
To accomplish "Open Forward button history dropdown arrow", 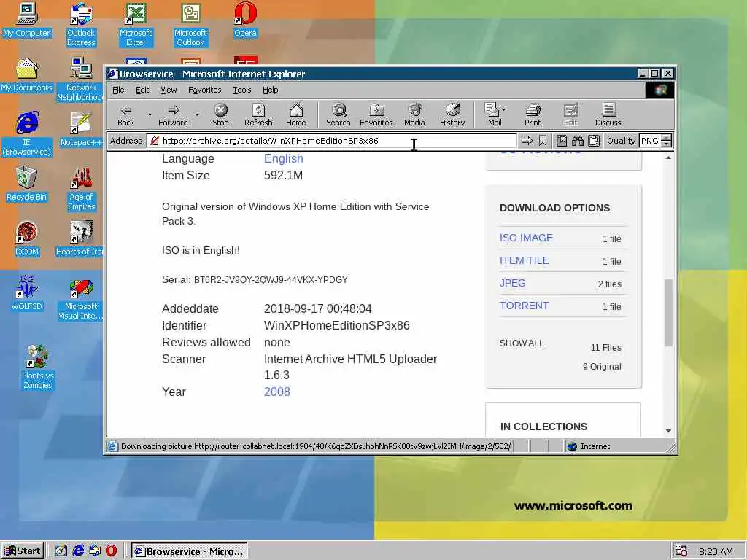I will tap(197, 114).
